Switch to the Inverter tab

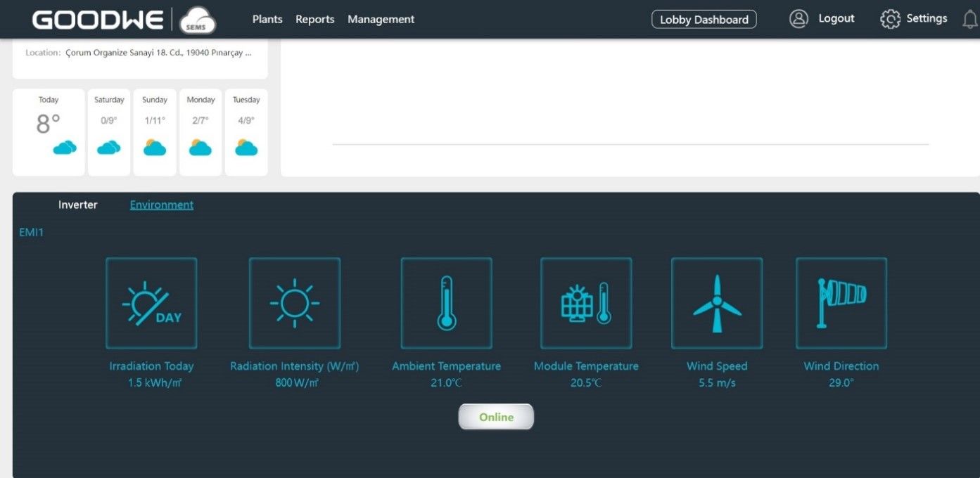tap(78, 205)
